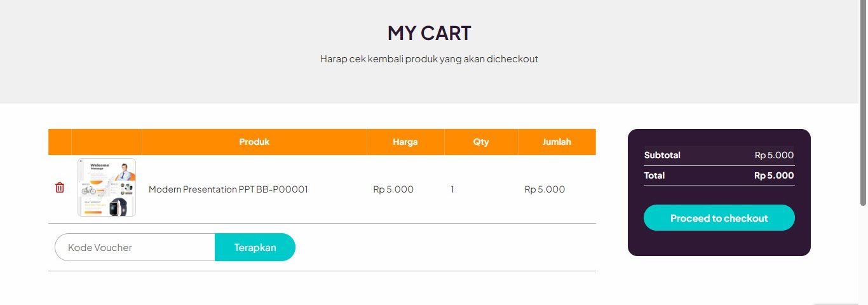Viewport: 868px width, 305px height.
Task: Click the Rp 5.000 amount under Jumlah
Action: 545,189
